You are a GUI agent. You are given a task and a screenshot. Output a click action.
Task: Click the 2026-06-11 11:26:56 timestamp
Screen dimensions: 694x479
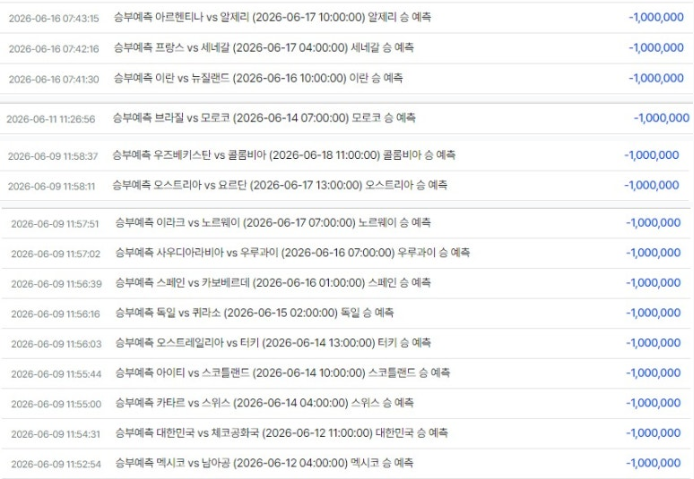(51, 119)
